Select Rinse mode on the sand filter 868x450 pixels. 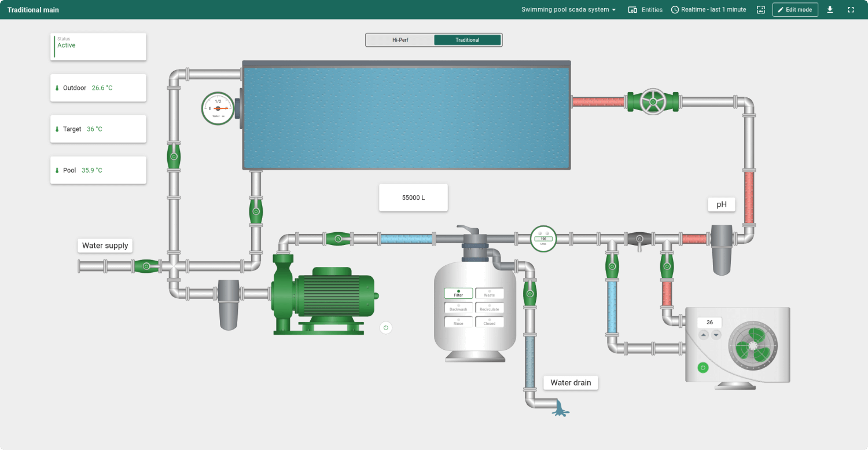click(x=458, y=322)
